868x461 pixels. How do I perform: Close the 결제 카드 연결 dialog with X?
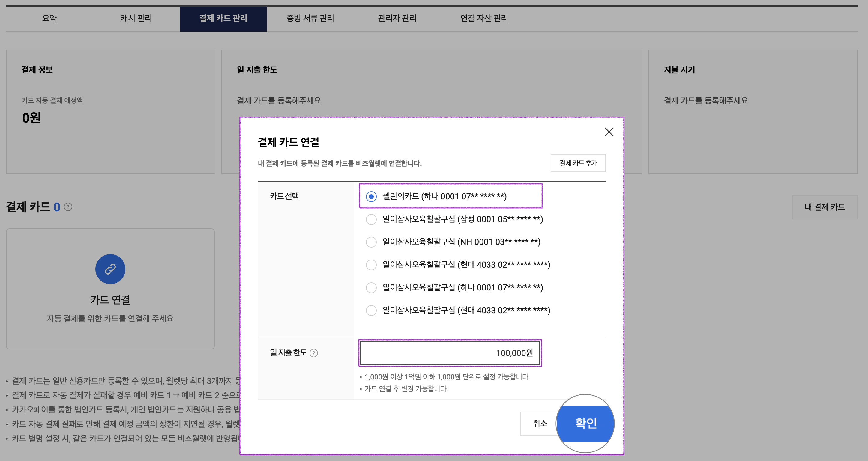[x=609, y=132]
